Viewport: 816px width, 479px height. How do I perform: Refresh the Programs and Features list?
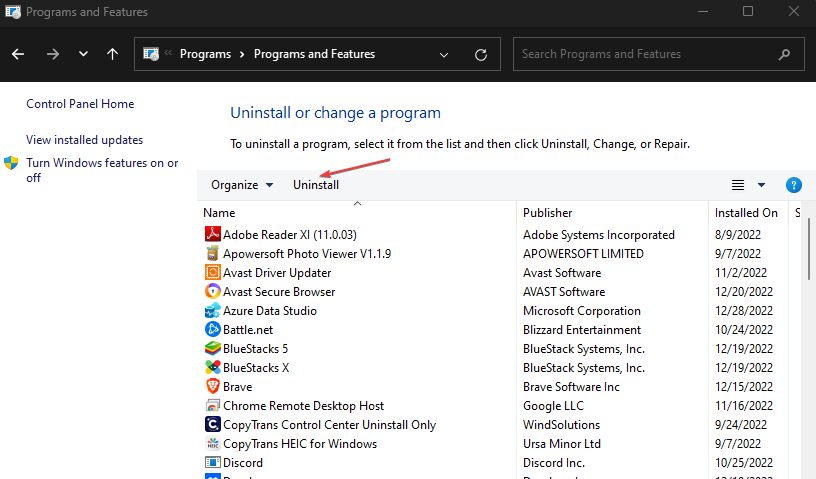481,55
